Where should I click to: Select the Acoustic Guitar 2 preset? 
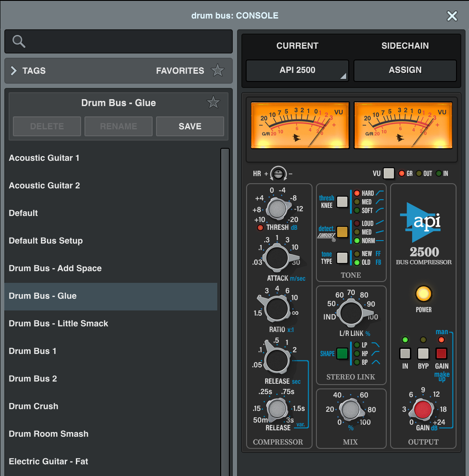(111, 185)
